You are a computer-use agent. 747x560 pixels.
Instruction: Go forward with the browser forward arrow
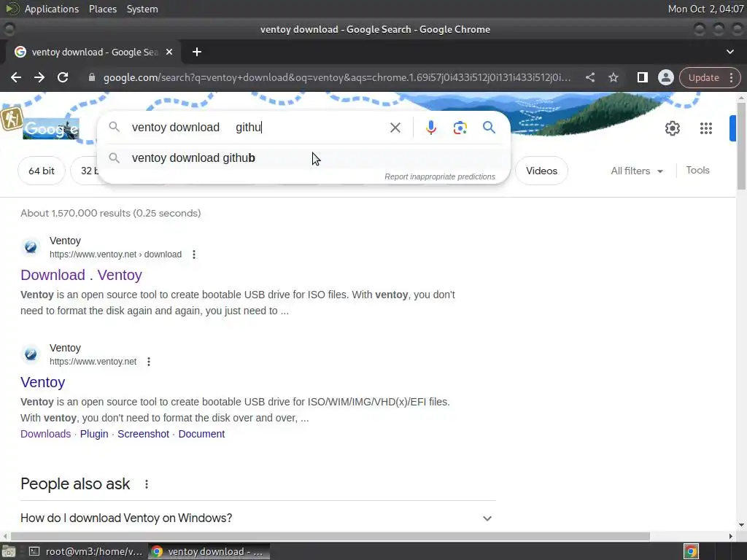(39, 77)
